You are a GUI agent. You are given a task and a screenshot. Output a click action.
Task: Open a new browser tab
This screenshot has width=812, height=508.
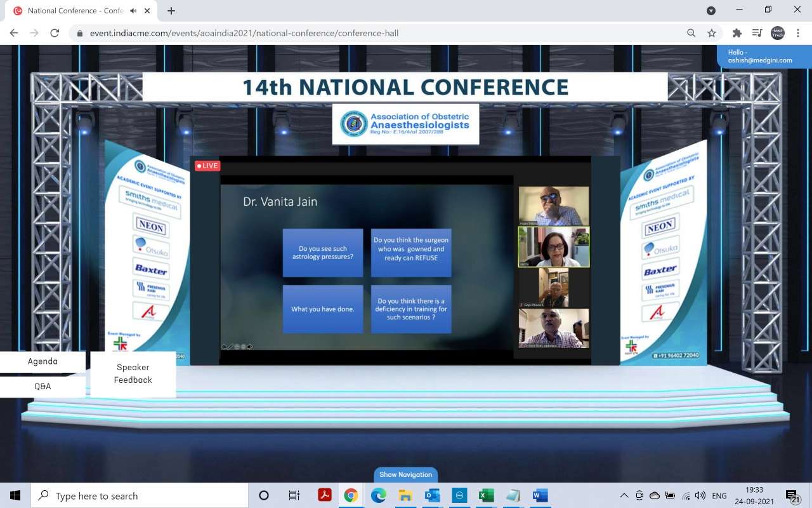pos(171,11)
